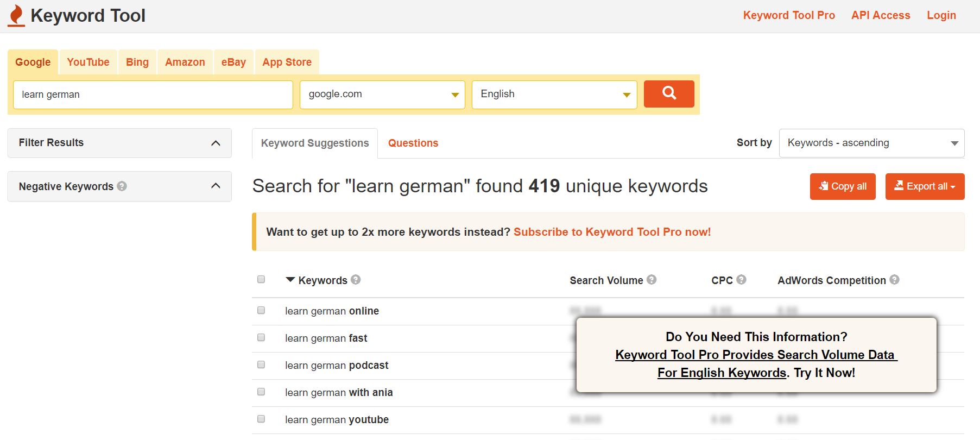
Task: Click the Copy all button
Action: pyautogui.click(x=843, y=186)
